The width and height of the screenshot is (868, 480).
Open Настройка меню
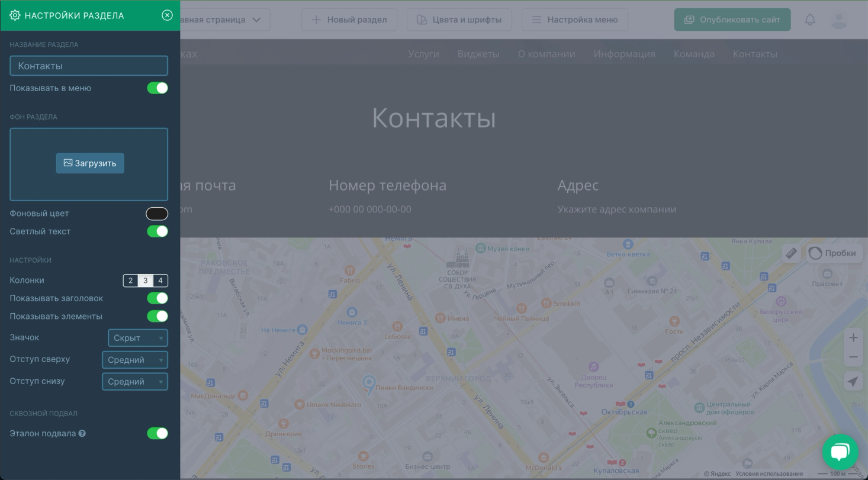pyautogui.click(x=575, y=20)
